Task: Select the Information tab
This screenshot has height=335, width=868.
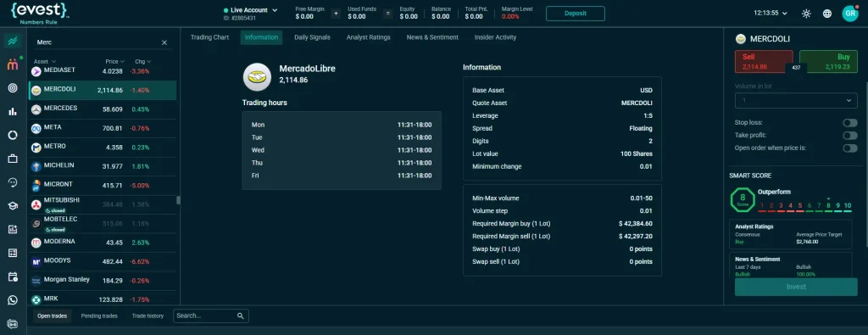Action: coord(261,37)
